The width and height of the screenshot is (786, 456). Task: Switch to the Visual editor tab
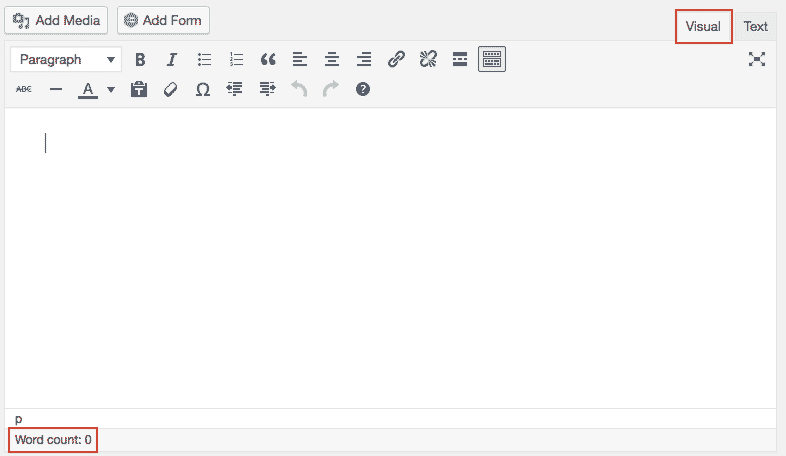[703, 27]
